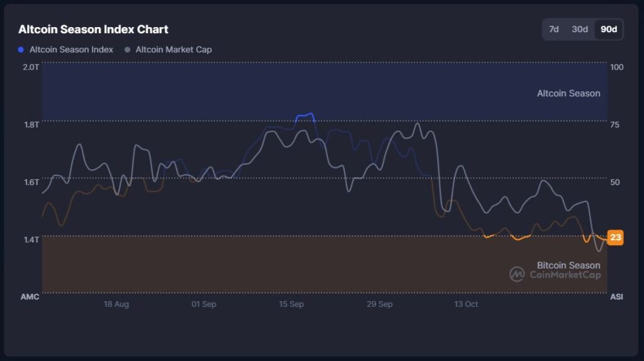Click the orange 23 value badge
644x361 pixels.
click(615, 238)
